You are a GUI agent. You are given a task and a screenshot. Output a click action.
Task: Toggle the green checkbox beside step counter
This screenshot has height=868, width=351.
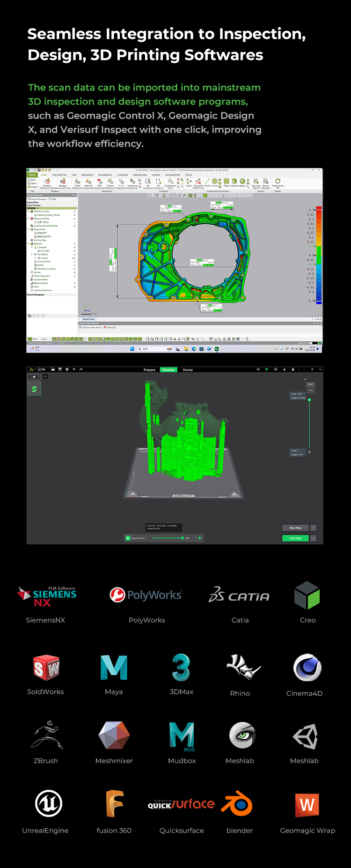coord(200,538)
